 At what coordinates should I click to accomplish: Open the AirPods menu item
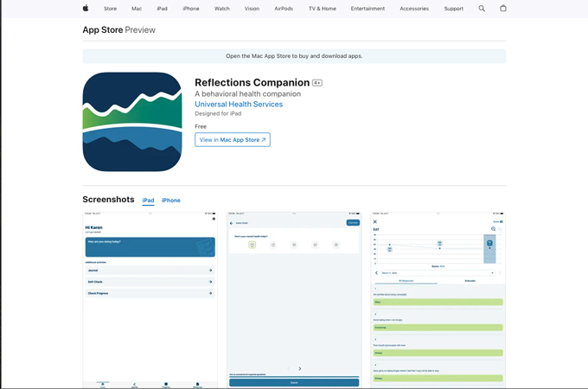click(284, 9)
